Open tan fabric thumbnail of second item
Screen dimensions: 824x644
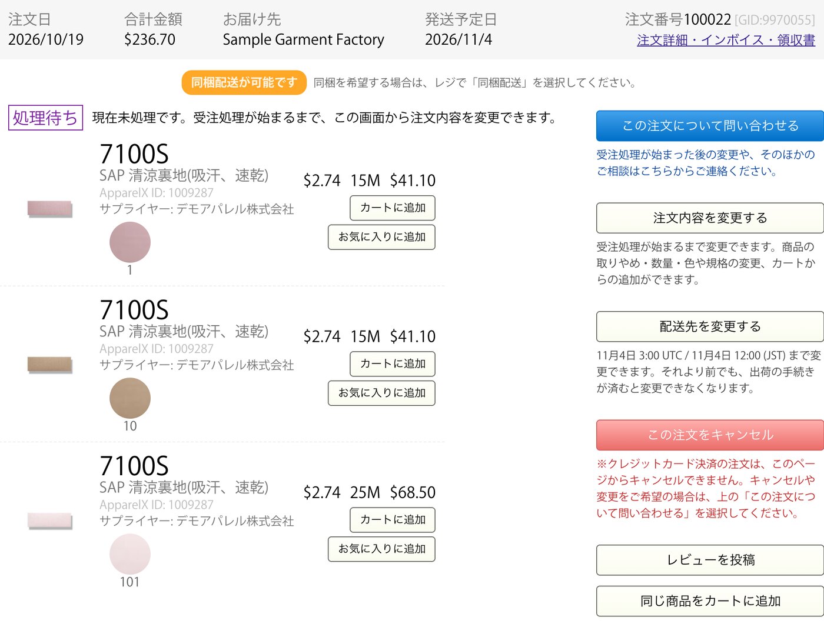(49, 365)
